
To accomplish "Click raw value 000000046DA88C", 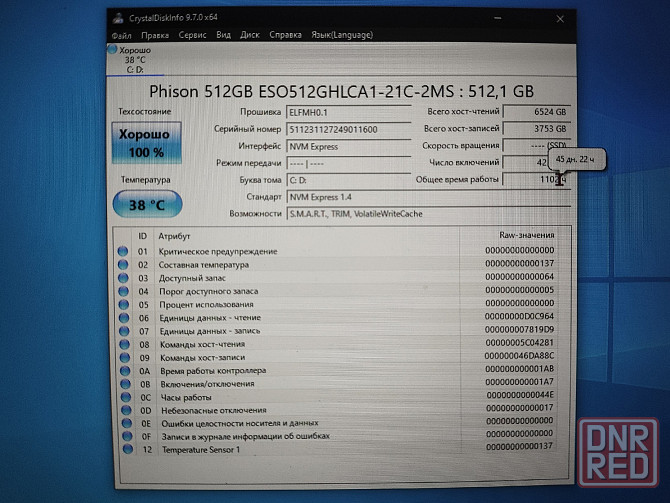I will tap(519, 356).
